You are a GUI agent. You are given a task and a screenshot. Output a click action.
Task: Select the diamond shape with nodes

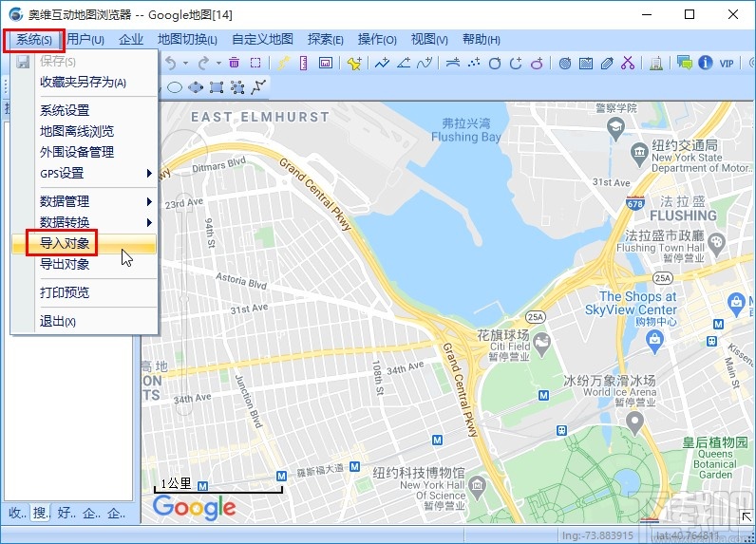196,87
